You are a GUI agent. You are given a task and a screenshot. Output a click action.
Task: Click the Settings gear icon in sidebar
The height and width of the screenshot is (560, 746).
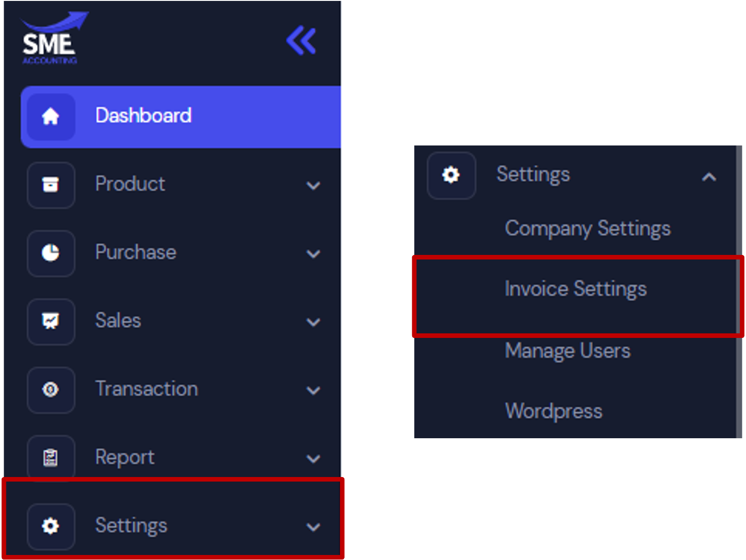pos(51,526)
